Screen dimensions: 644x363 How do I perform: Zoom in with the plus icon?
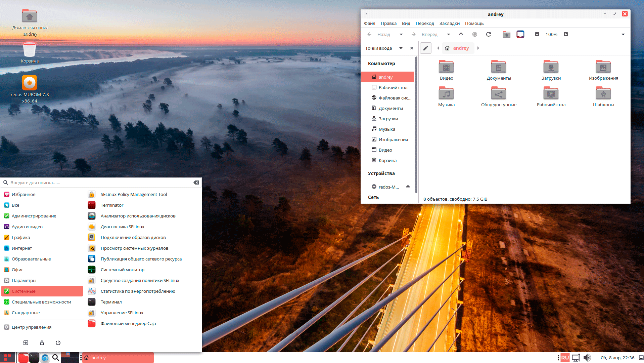pos(566,34)
